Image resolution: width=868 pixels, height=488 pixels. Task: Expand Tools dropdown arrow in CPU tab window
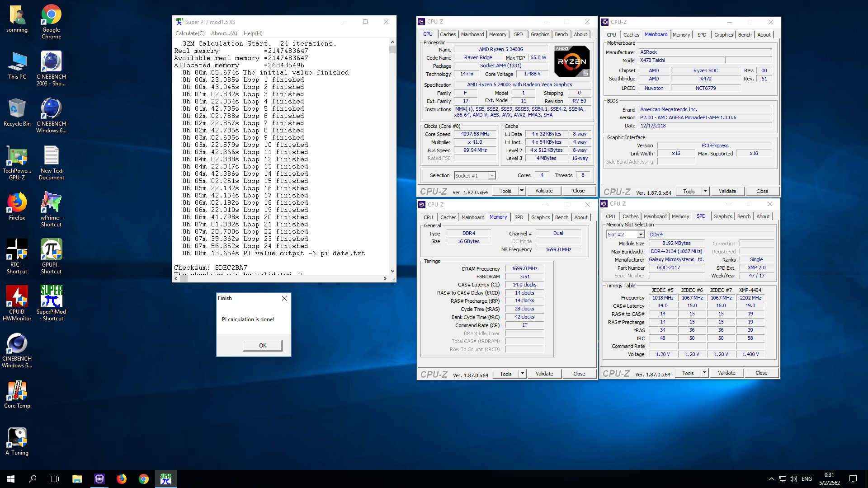click(x=522, y=191)
